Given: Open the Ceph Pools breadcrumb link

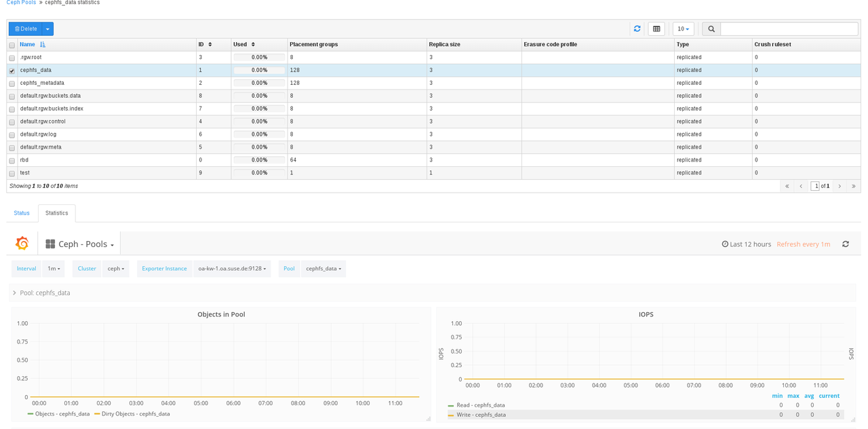Looking at the screenshot, I should tap(21, 3).
